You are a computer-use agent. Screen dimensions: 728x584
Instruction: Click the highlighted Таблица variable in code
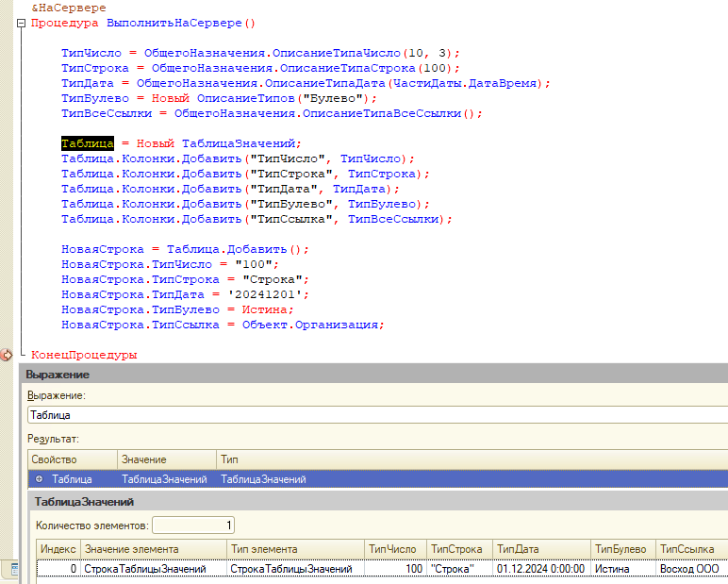click(88, 143)
